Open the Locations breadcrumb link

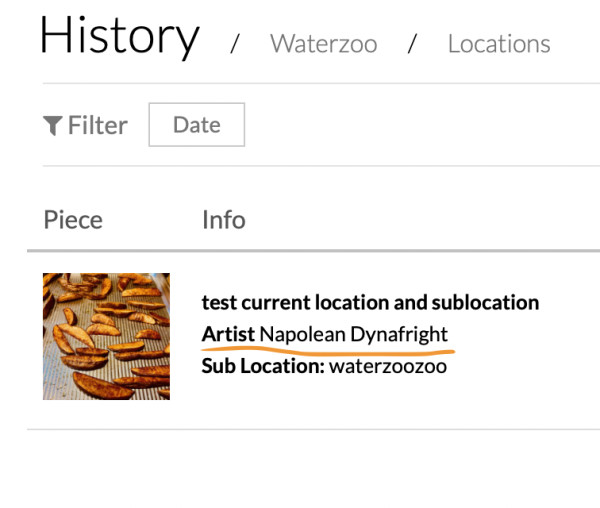pos(498,44)
